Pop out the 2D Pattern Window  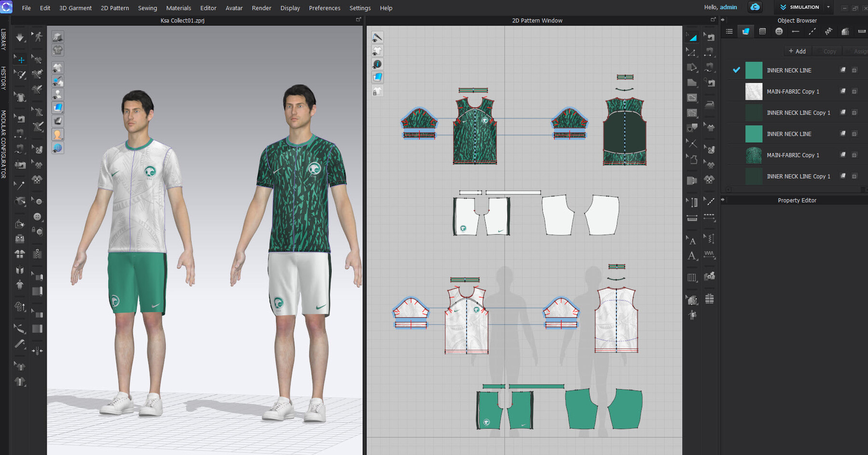[x=713, y=19]
